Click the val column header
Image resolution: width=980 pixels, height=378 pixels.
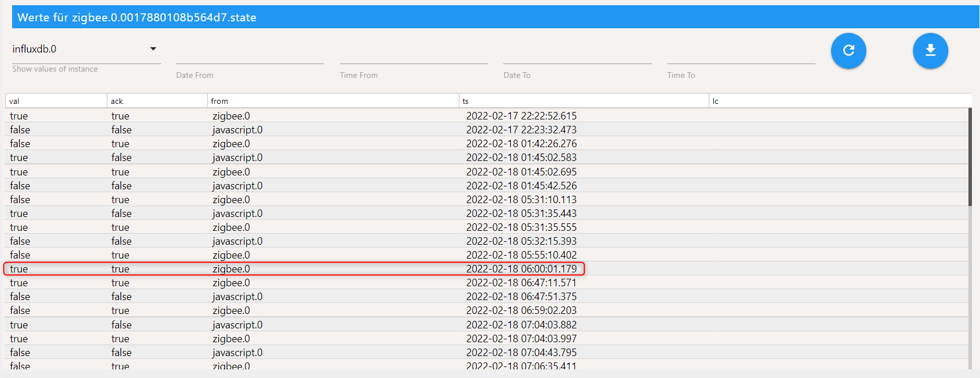[56, 101]
